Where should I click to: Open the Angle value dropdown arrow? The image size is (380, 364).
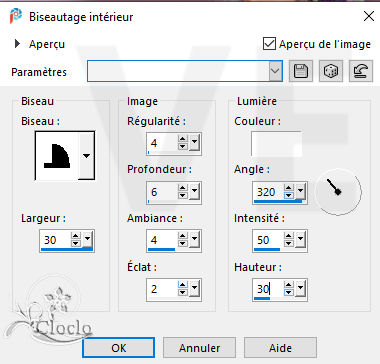[301, 191]
